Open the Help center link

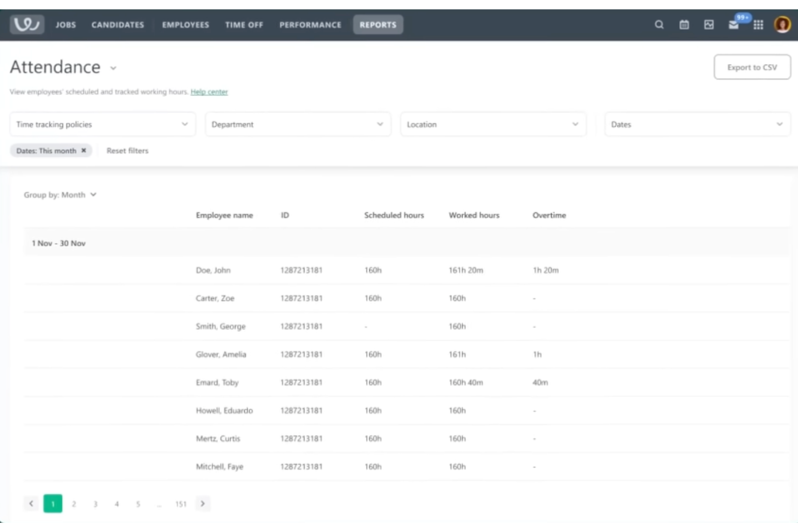pos(210,92)
